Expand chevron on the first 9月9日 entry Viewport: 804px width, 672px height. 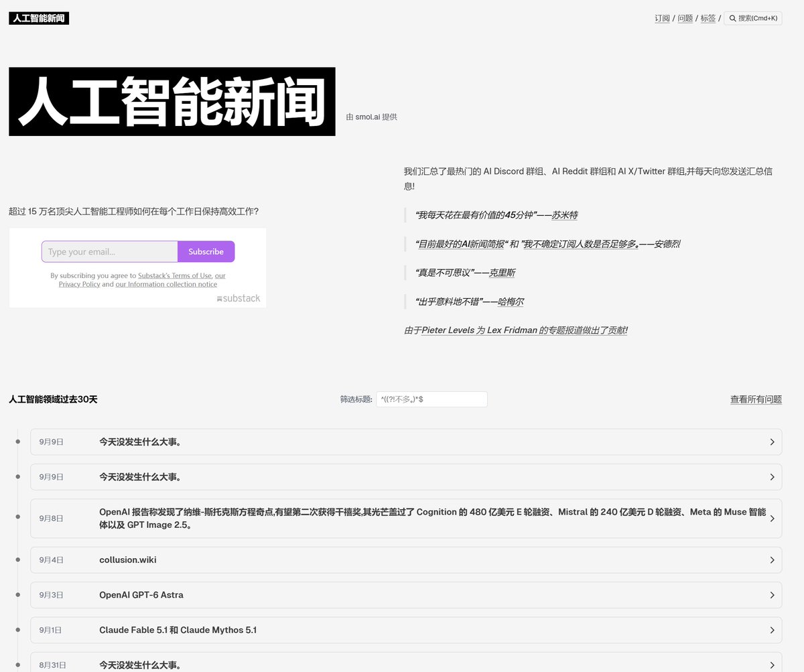pyautogui.click(x=772, y=442)
